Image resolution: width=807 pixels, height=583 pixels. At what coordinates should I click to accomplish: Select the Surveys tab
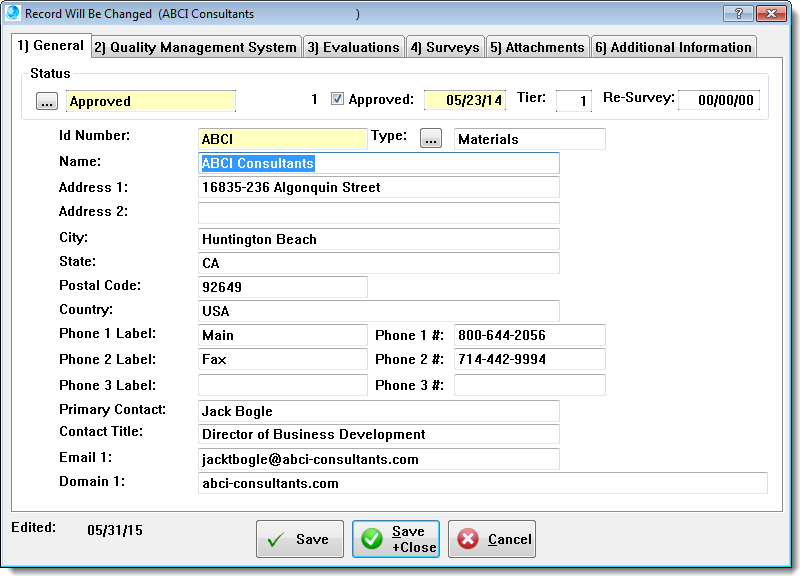pyautogui.click(x=445, y=47)
